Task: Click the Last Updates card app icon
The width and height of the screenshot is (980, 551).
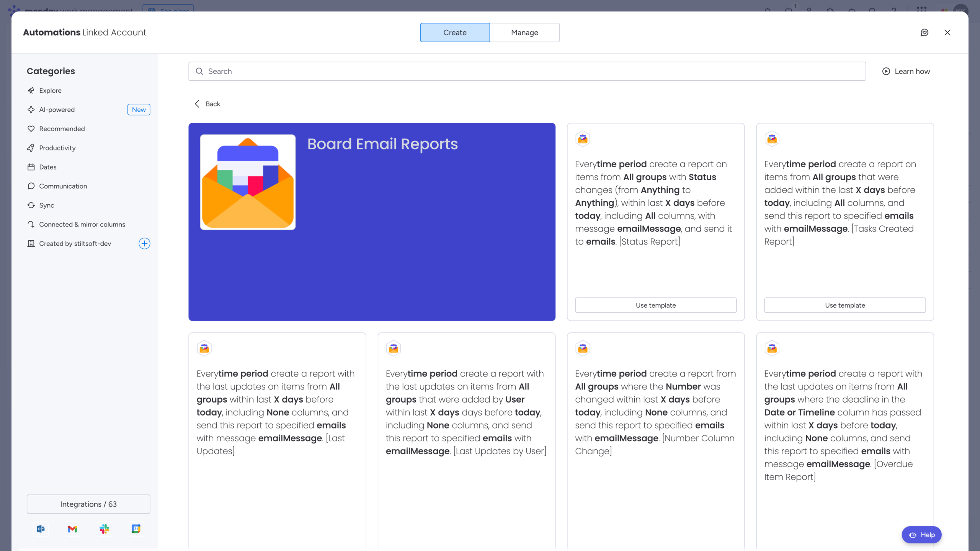Action: click(x=204, y=348)
